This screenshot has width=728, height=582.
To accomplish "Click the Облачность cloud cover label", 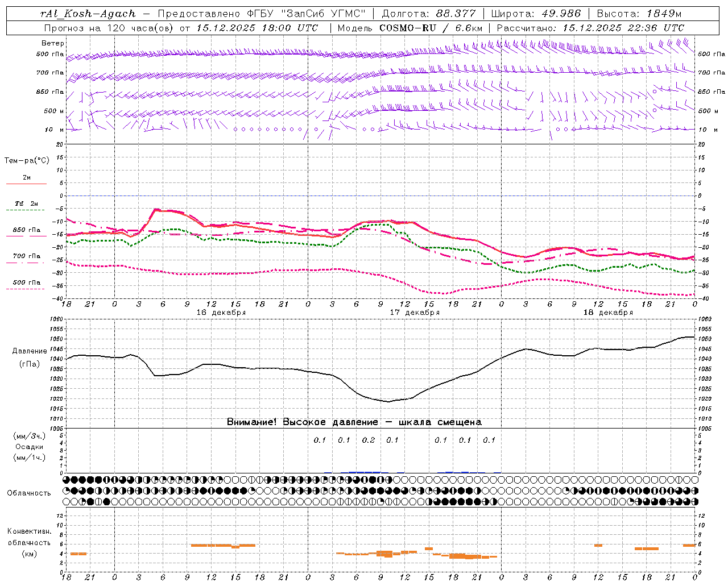I will coord(29,493).
